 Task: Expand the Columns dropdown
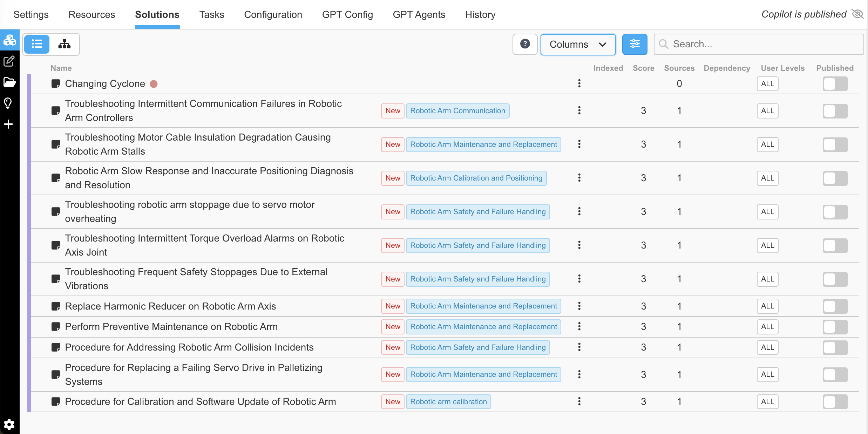coord(578,44)
